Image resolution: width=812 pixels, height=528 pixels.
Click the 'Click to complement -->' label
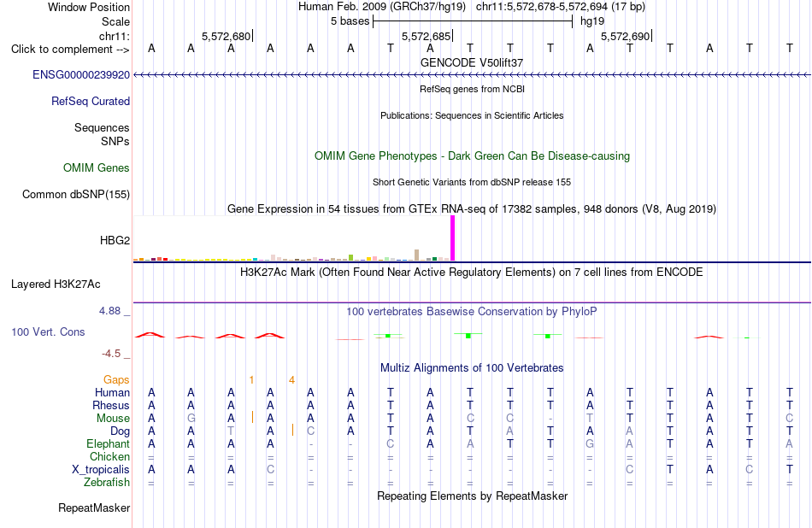coord(70,50)
